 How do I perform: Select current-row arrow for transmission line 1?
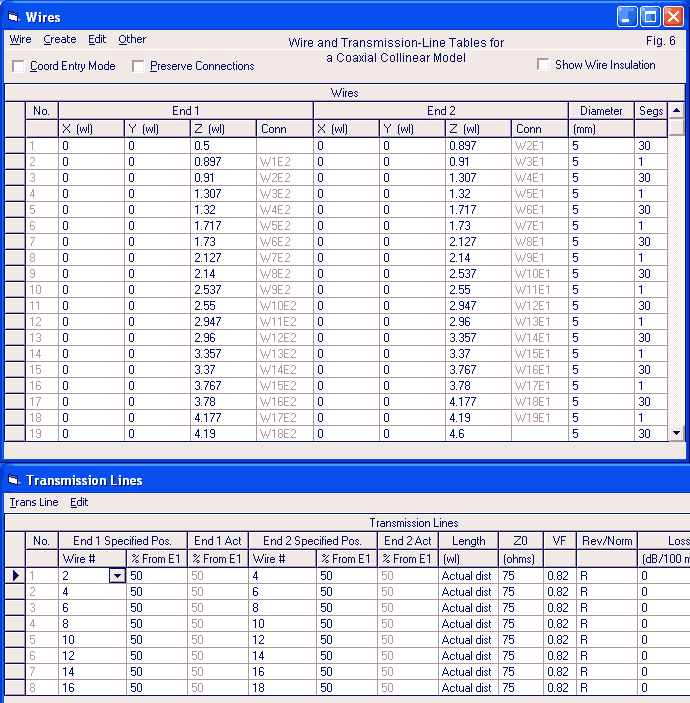pyautogui.click(x=14, y=576)
